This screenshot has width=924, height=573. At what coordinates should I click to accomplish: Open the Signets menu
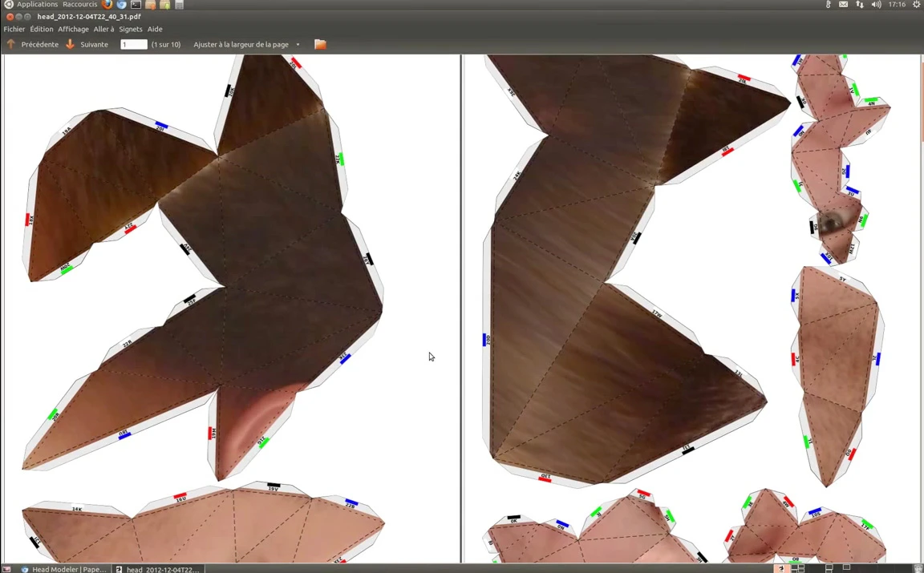pos(130,29)
